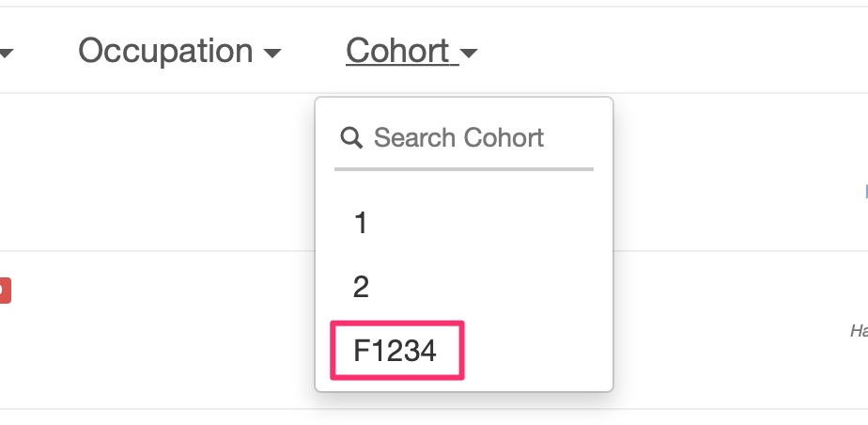This screenshot has width=868, height=425.
Task: Click the magnifier icon in Cohort search
Action: pos(351,137)
